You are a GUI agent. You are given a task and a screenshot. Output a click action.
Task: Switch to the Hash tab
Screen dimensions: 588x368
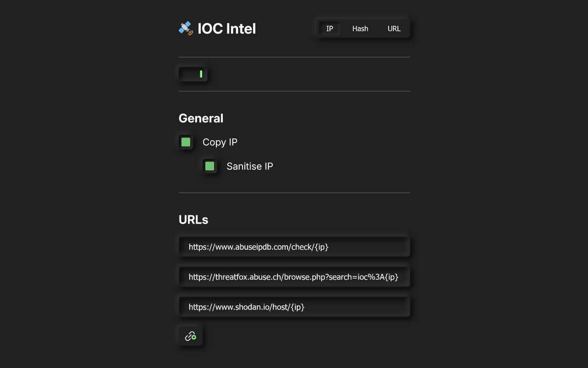(x=360, y=29)
